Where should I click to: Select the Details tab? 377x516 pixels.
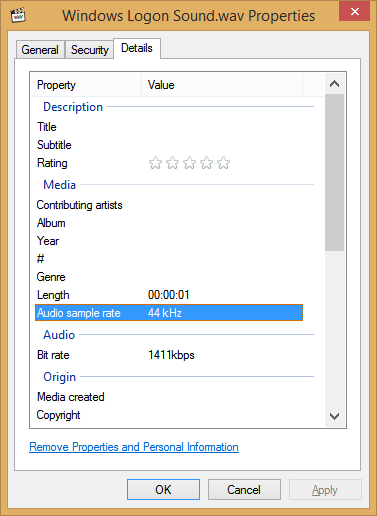[137, 48]
